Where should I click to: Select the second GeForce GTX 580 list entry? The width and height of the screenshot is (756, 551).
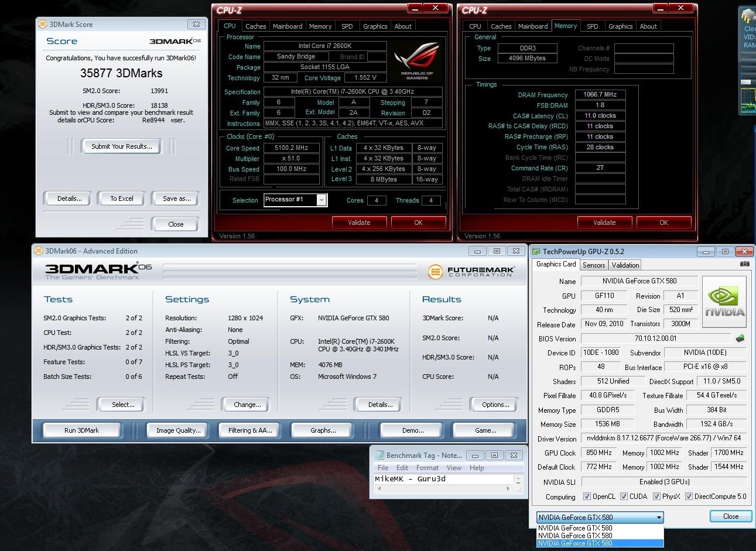tap(600, 535)
